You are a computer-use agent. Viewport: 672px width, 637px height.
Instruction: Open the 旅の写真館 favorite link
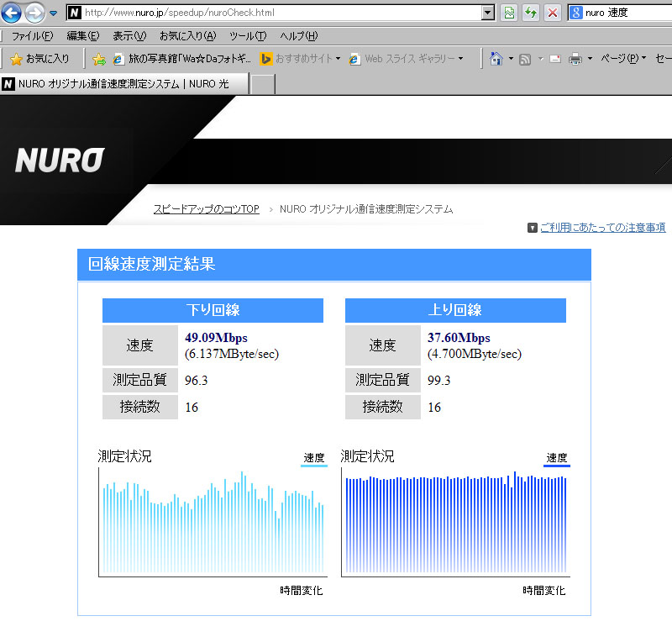point(181,59)
